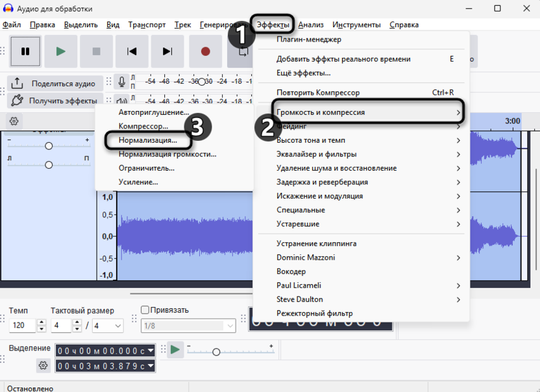Click the playback speaker meter icon
Viewport: 540px width, 392px height.
click(x=121, y=101)
